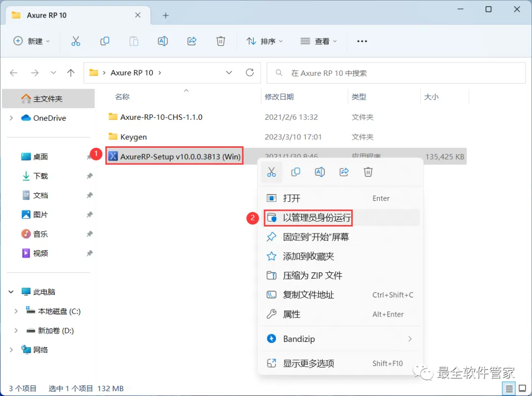Open the 查看 (View) dropdown
This screenshot has width=532, height=396.
click(318, 41)
